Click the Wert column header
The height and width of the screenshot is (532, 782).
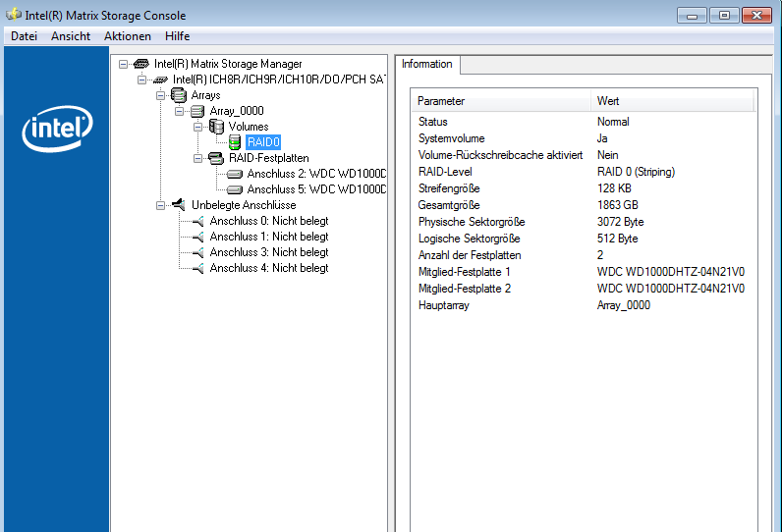(x=672, y=101)
